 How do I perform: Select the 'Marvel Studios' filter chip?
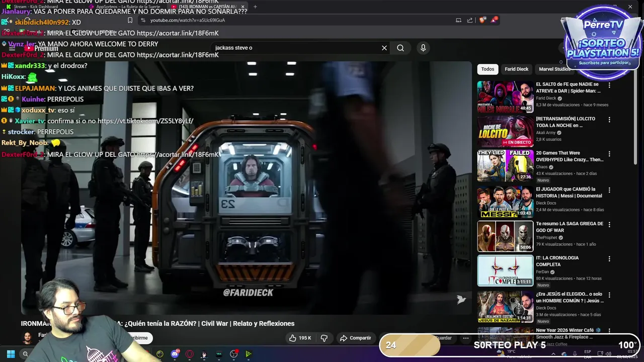coord(554,69)
